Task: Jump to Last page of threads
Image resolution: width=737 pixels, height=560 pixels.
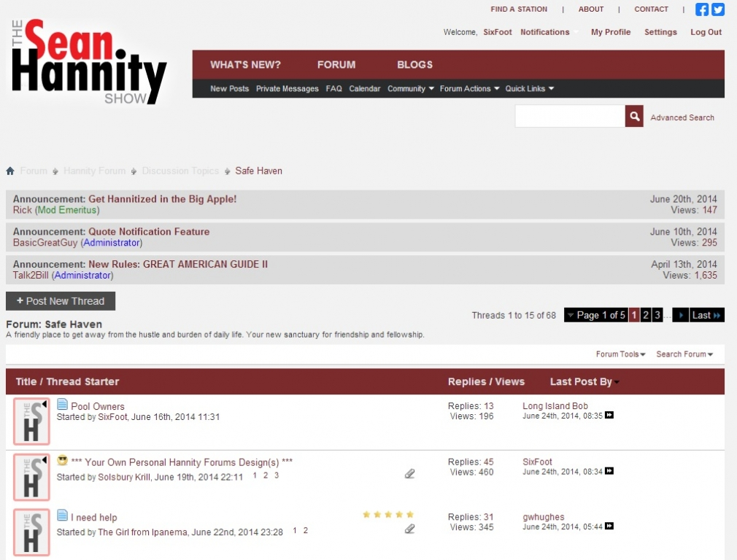Action: [x=706, y=315]
